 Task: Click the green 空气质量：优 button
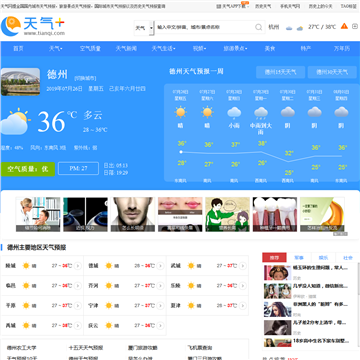[28, 169]
